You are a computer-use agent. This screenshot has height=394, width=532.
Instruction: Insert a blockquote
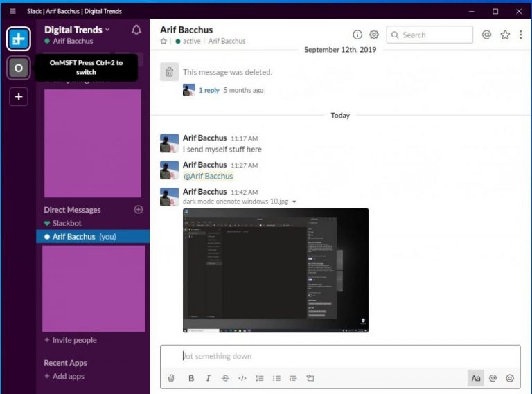click(293, 378)
